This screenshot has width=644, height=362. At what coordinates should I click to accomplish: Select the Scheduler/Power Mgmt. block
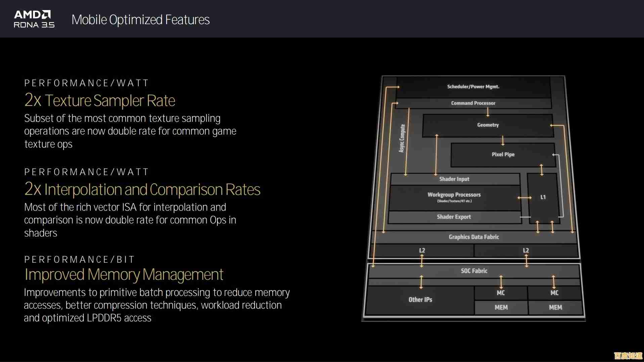click(x=473, y=87)
